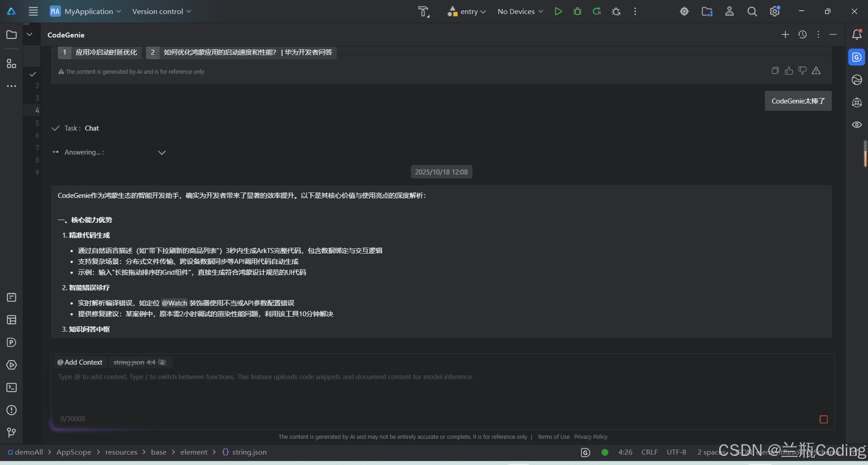This screenshot has height=465, width=868.
Task: Expand the Answering section chevron
Action: click(162, 152)
